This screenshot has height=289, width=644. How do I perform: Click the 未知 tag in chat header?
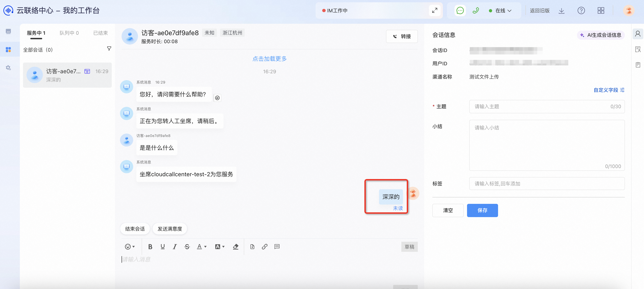point(209,33)
